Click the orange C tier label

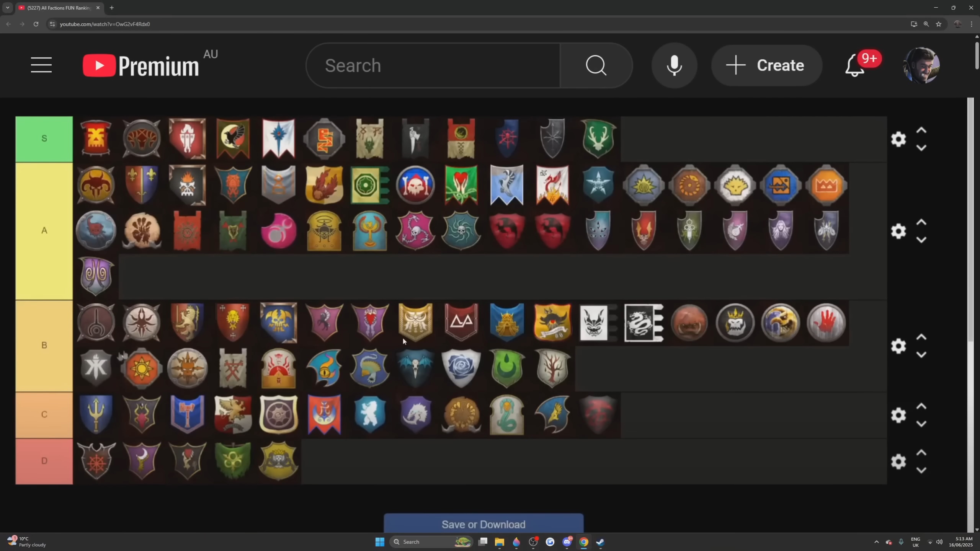coord(44,415)
